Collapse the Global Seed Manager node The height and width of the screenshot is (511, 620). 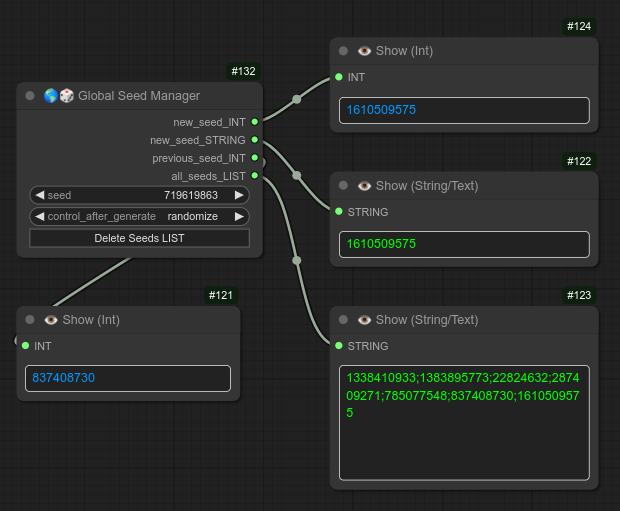pos(30,96)
